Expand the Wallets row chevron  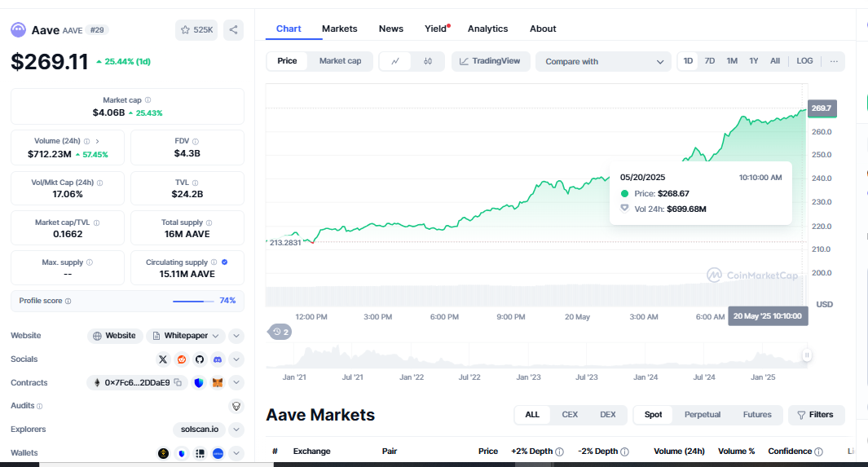click(x=236, y=453)
